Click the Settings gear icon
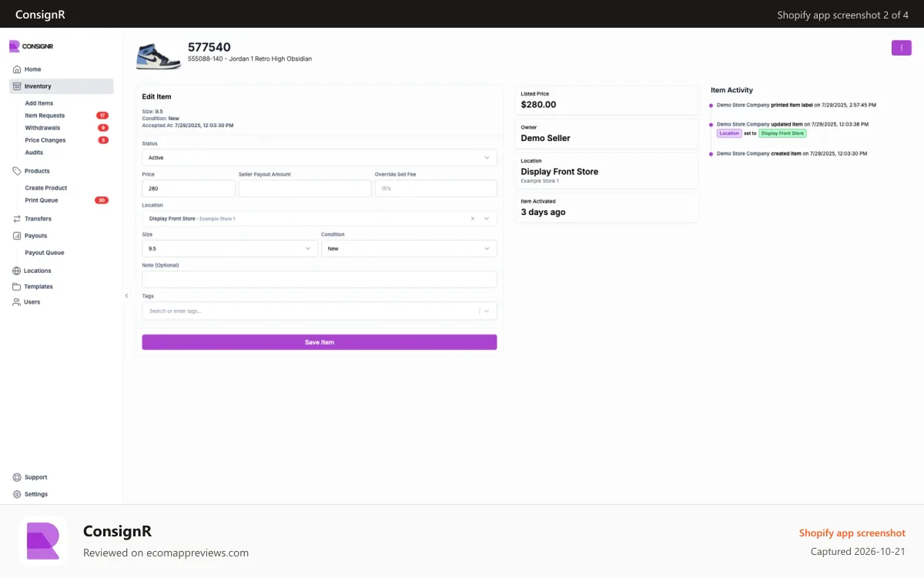 click(17, 494)
